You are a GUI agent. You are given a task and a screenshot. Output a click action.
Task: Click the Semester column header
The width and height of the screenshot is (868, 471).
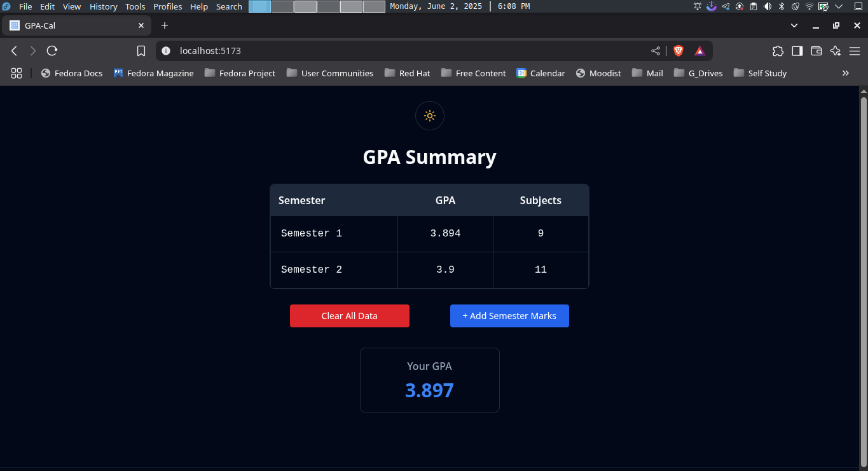pyautogui.click(x=302, y=200)
